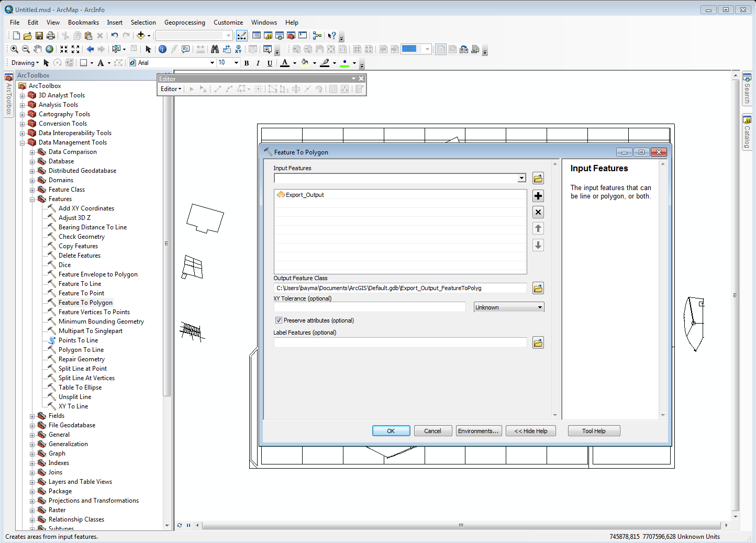Screen dimensions: 756x543
Task: Click the Open document folder icon
Action: pos(27,36)
